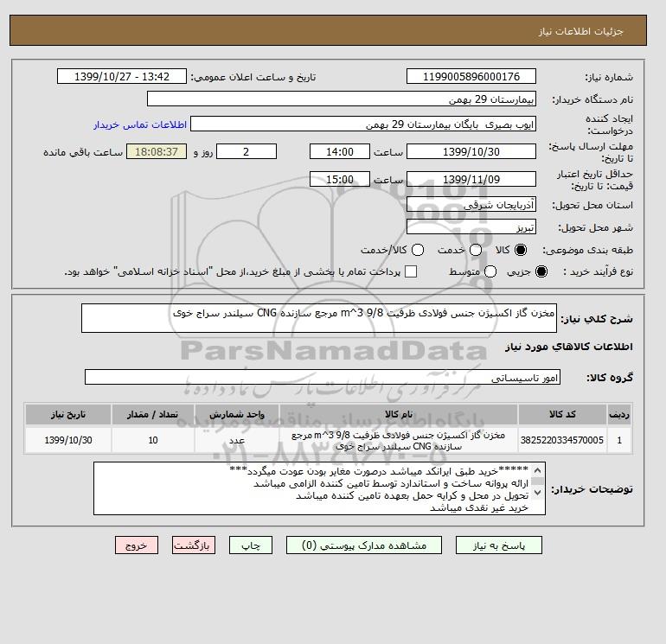The width and height of the screenshot is (666, 644).
Task: Click the تاریخ نیاز column header
Action: pos(68,414)
